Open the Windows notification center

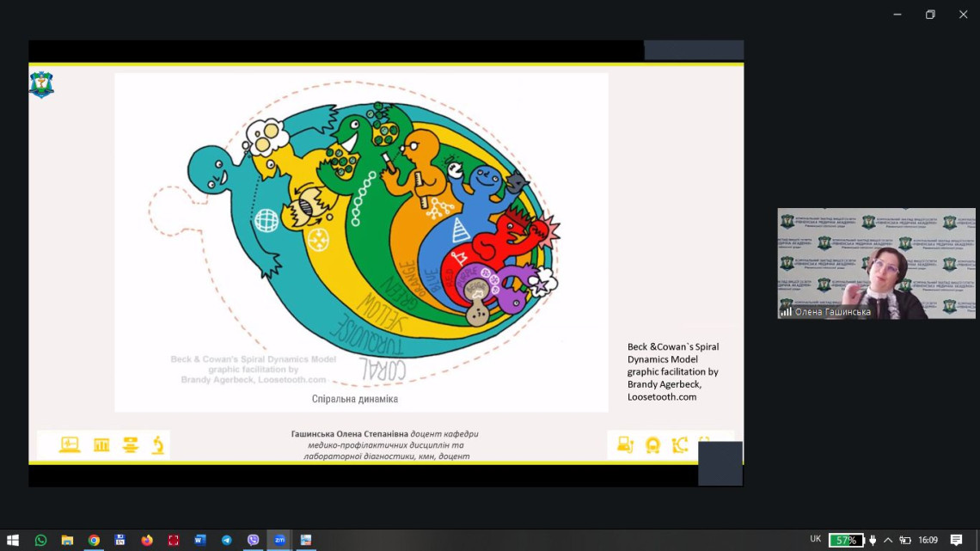[956, 541]
